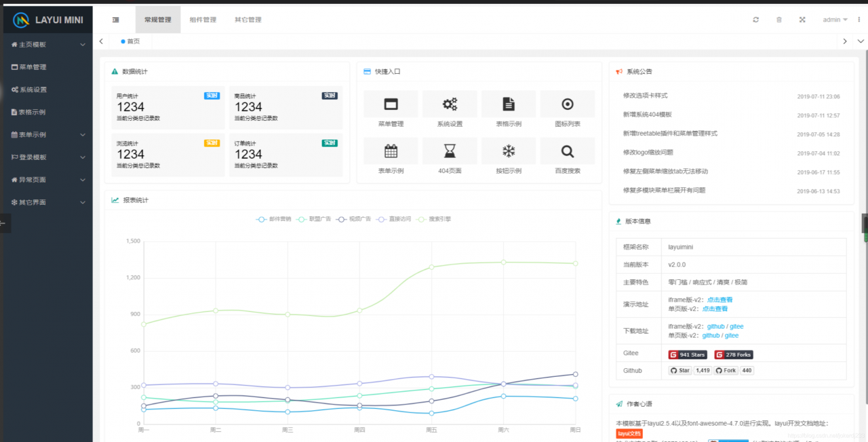Click the Github fork count 440

click(x=747, y=371)
